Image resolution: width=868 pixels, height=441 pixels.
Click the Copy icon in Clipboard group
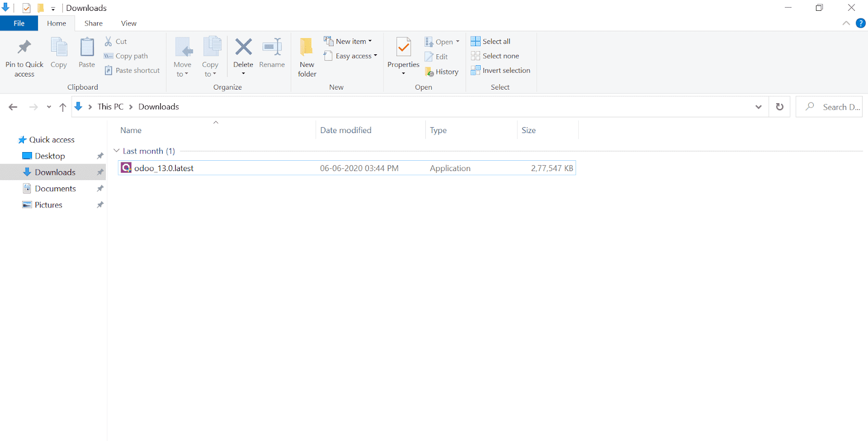[59, 47]
